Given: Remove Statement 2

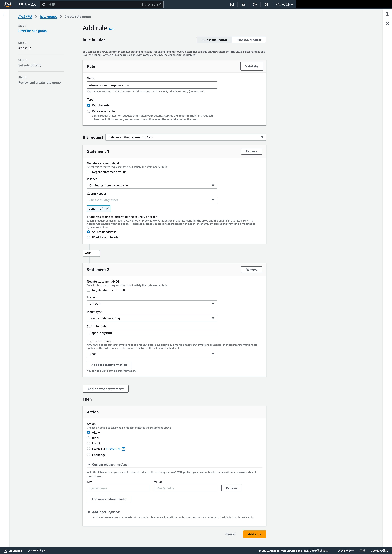Looking at the screenshot, I should (252, 270).
